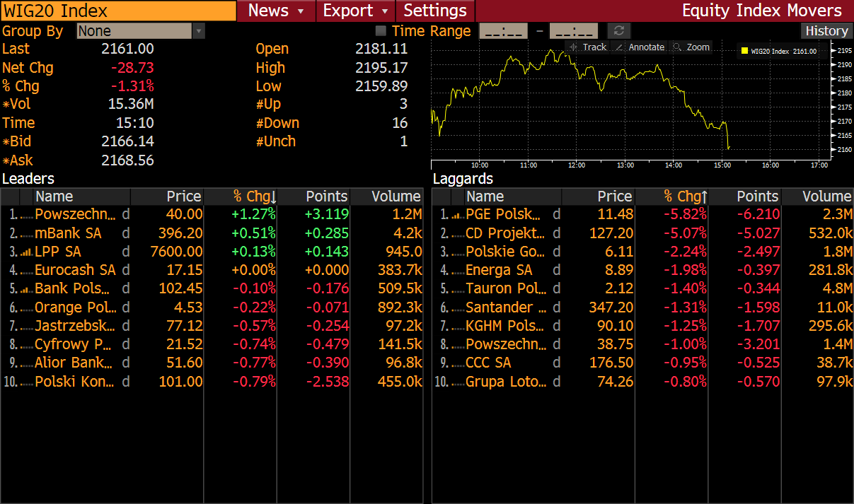The image size is (854, 504).
Task: Click the Net Chg value -28.73
Action: 132,68
